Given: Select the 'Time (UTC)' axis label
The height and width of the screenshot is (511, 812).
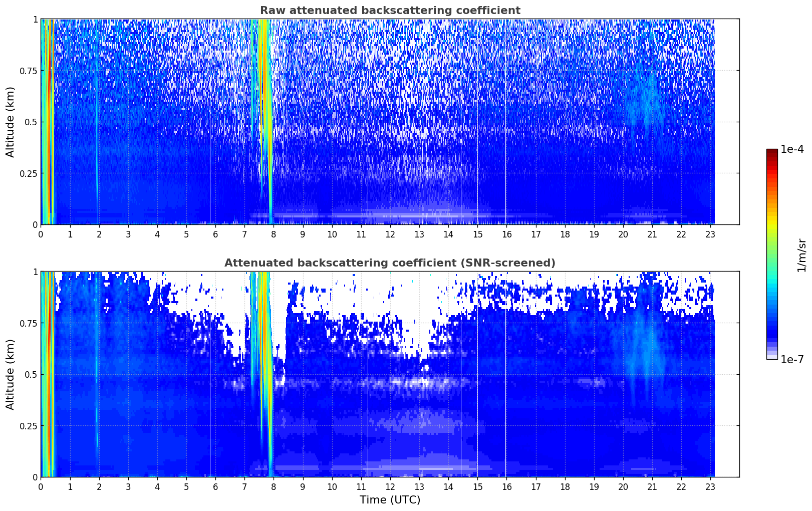Looking at the screenshot, I should point(390,500).
